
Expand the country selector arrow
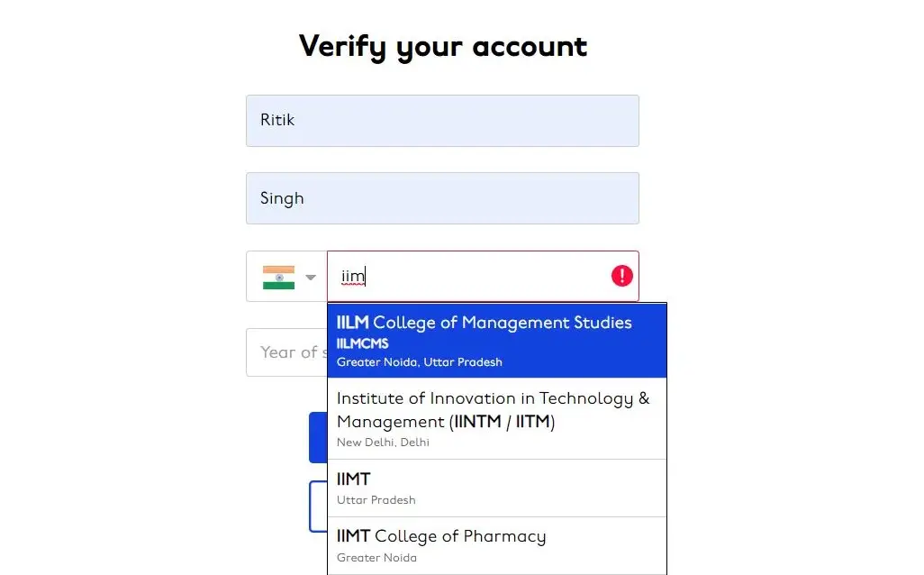click(311, 278)
